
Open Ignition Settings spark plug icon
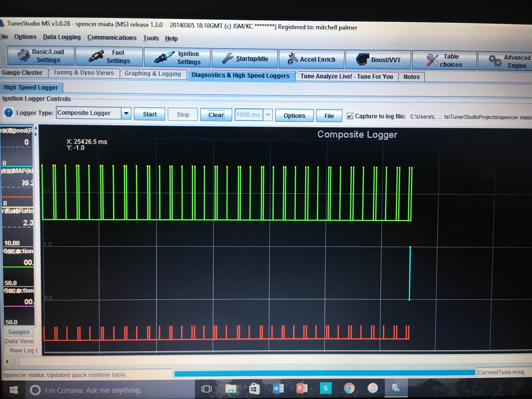164,57
